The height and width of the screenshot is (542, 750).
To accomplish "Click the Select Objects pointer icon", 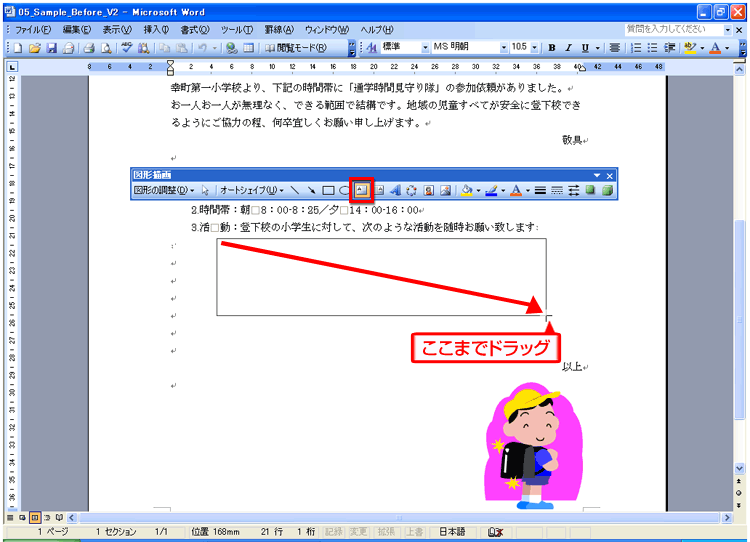I will coord(205,190).
